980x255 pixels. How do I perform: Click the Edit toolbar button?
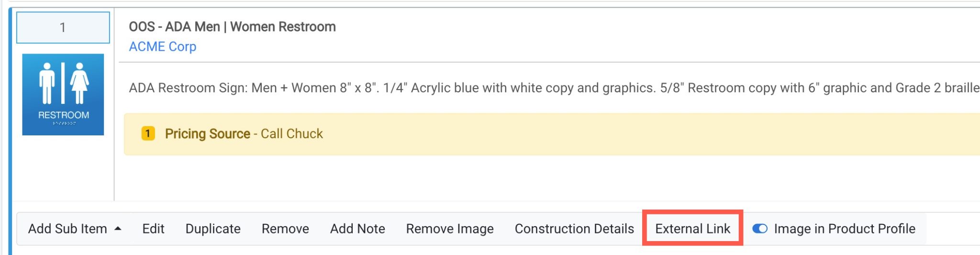(x=153, y=229)
